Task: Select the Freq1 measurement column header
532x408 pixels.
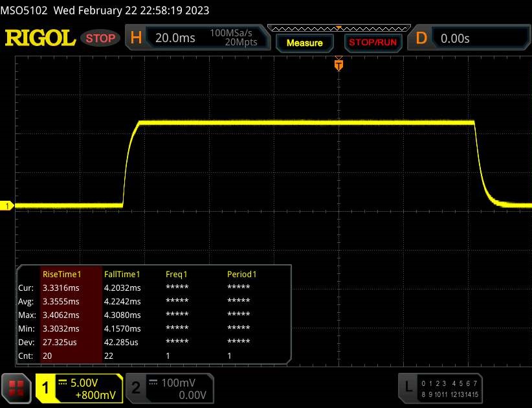Action: [x=176, y=274]
